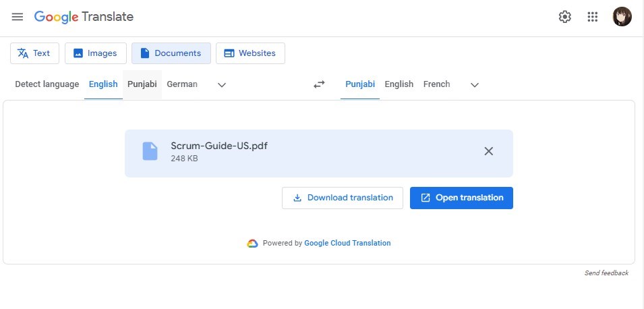Image resolution: width=644 pixels, height=309 pixels.
Task: Open the Settings gear icon
Action: point(564,17)
